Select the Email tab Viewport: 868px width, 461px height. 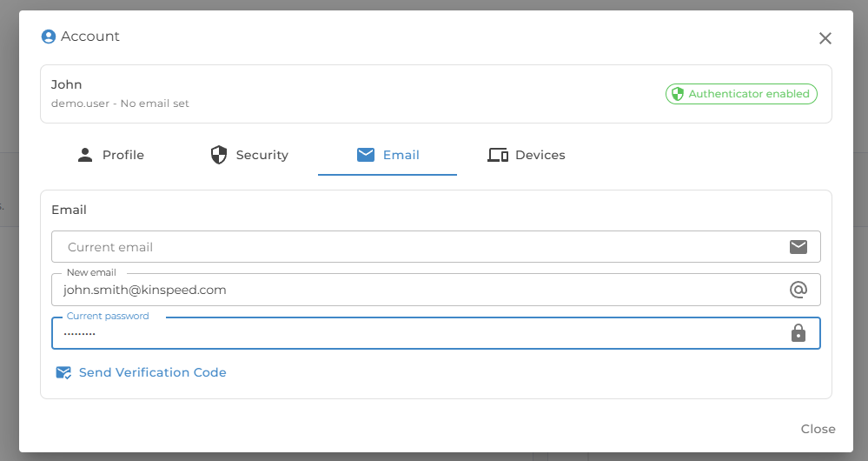point(388,155)
